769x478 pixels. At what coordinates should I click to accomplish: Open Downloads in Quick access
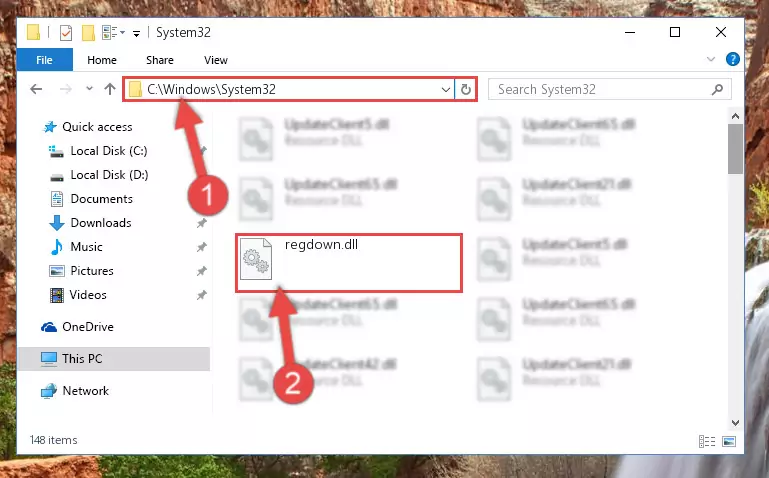101,223
